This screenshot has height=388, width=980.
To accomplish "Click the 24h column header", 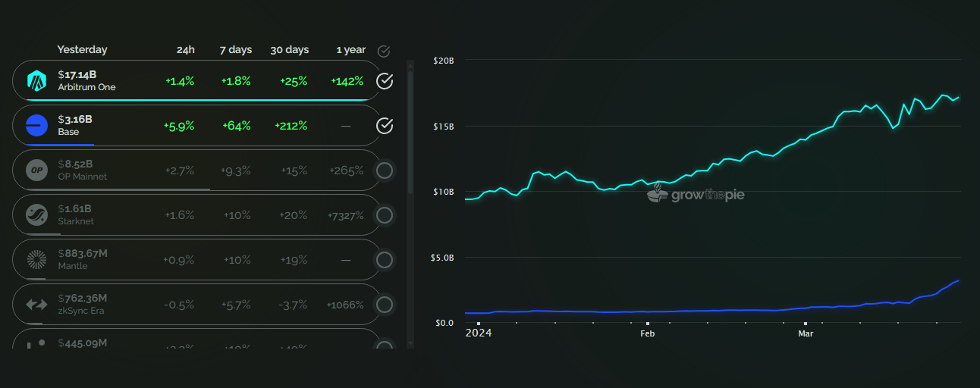I will 185,49.
